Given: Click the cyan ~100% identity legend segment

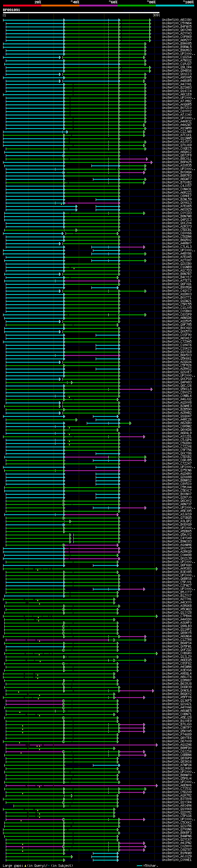Looking at the screenshot, I should point(175,6).
